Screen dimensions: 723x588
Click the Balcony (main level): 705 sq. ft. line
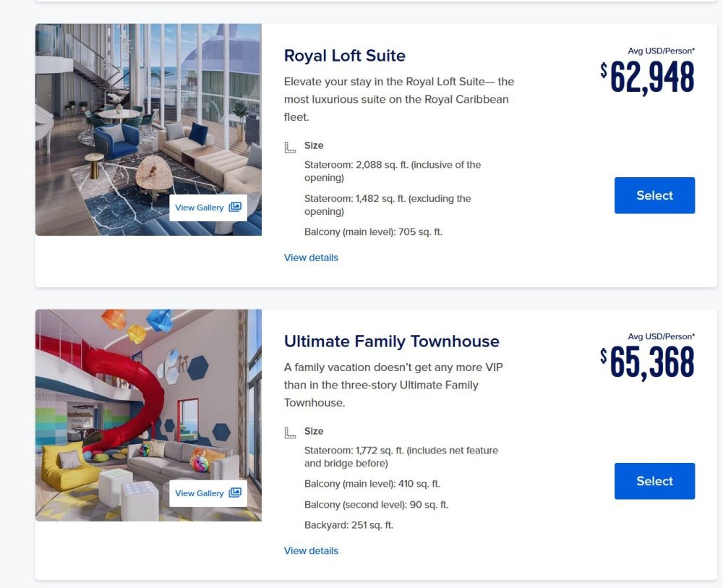pos(373,232)
